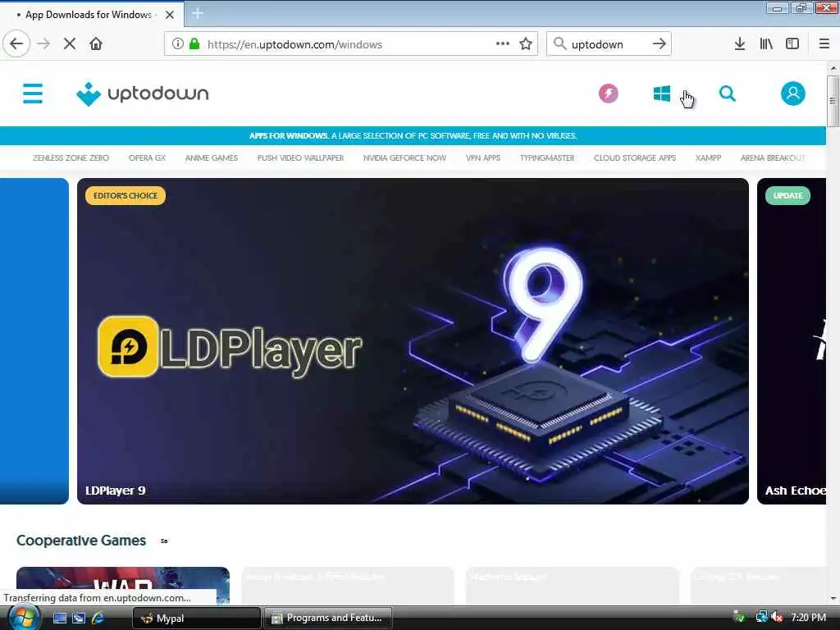The height and width of the screenshot is (630, 840).
Task: Go back with the browser back arrow
Action: tap(16, 44)
